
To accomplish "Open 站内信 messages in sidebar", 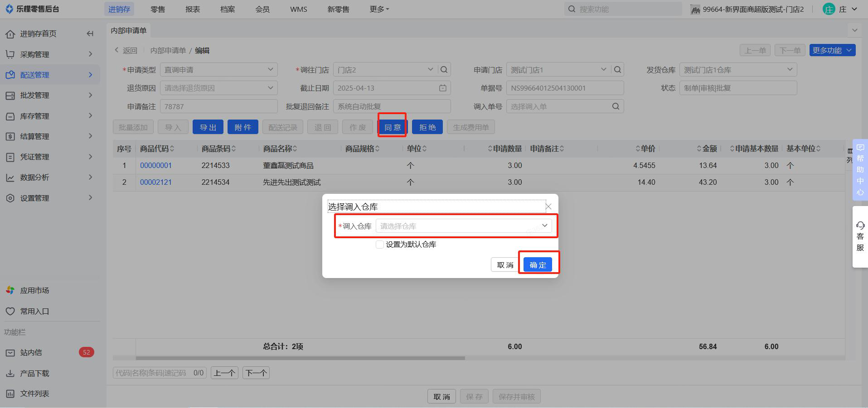I will coord(31,352).
